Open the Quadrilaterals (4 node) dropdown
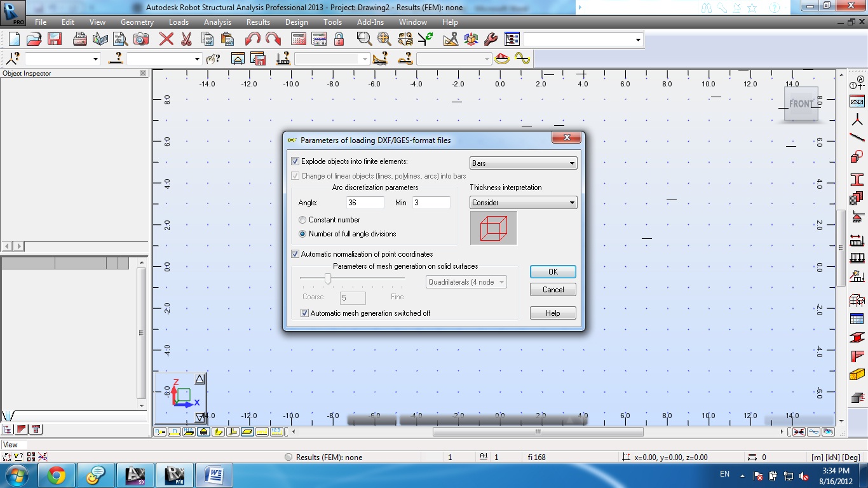Viewport: 868px width, 488px height. point(466,282)
